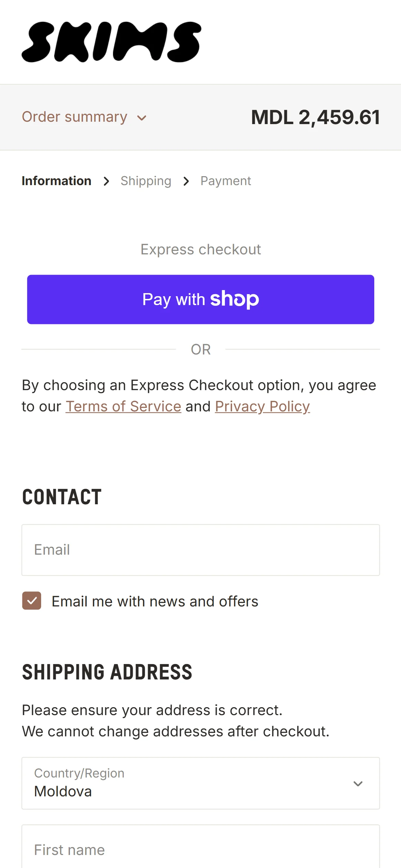Open the Terms of Service link

123,407
